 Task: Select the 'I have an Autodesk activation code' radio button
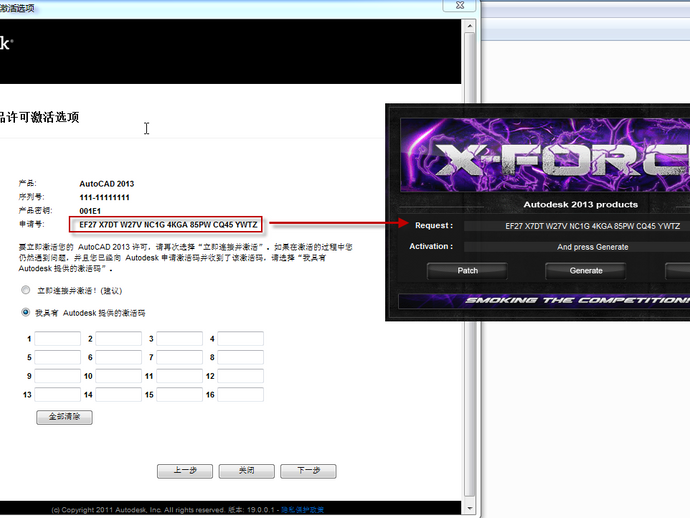tap(26, 312)
